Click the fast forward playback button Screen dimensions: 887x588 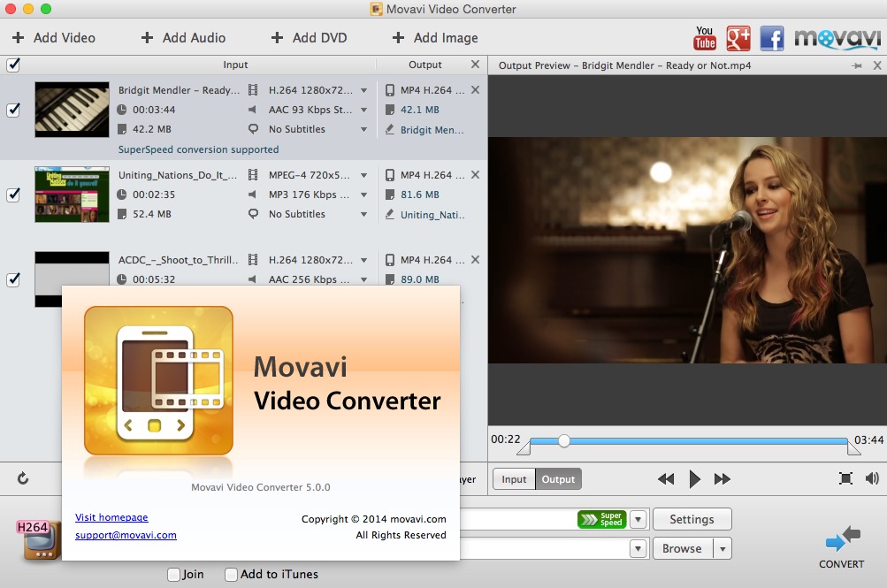pyautogui.click(x=722, y=479)
